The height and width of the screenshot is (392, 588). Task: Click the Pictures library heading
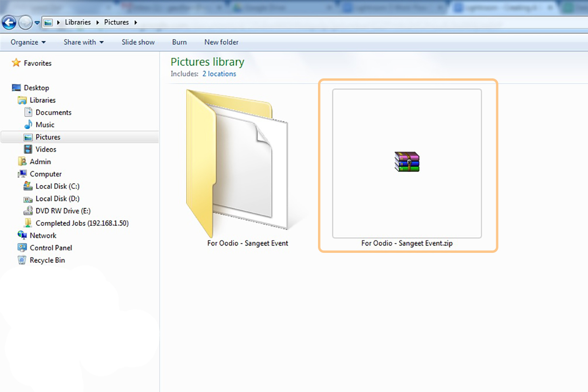207,62
